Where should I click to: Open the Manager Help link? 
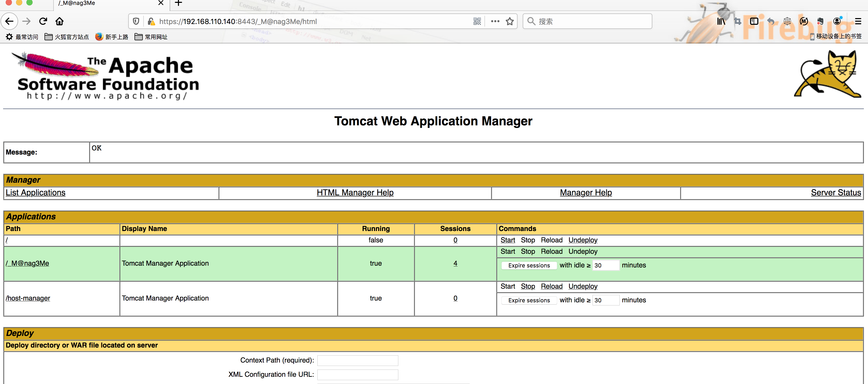point(586,193)
